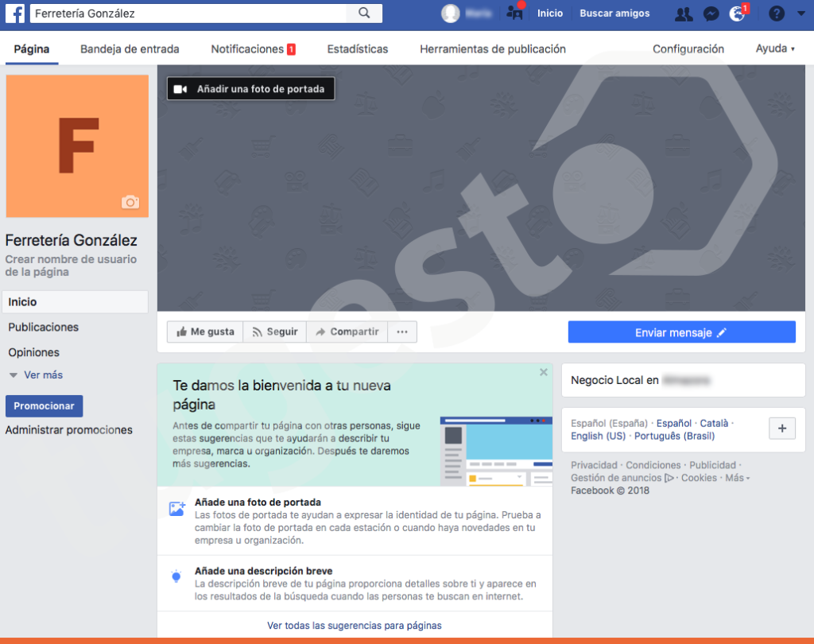Click Añade una foto de portada heading
This screenshot has height=644, width=814.
(258, 502)
